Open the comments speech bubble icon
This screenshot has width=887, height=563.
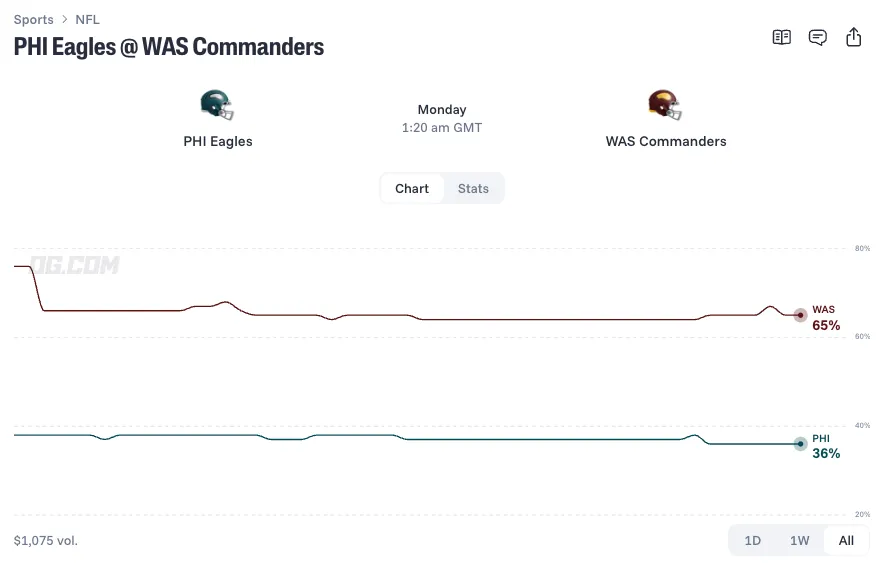tap(817, 38)
